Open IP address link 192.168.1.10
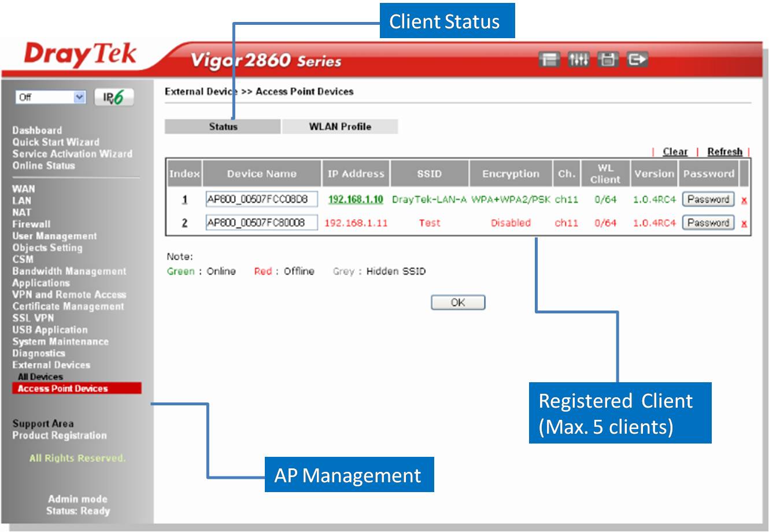 coord(356,199)
